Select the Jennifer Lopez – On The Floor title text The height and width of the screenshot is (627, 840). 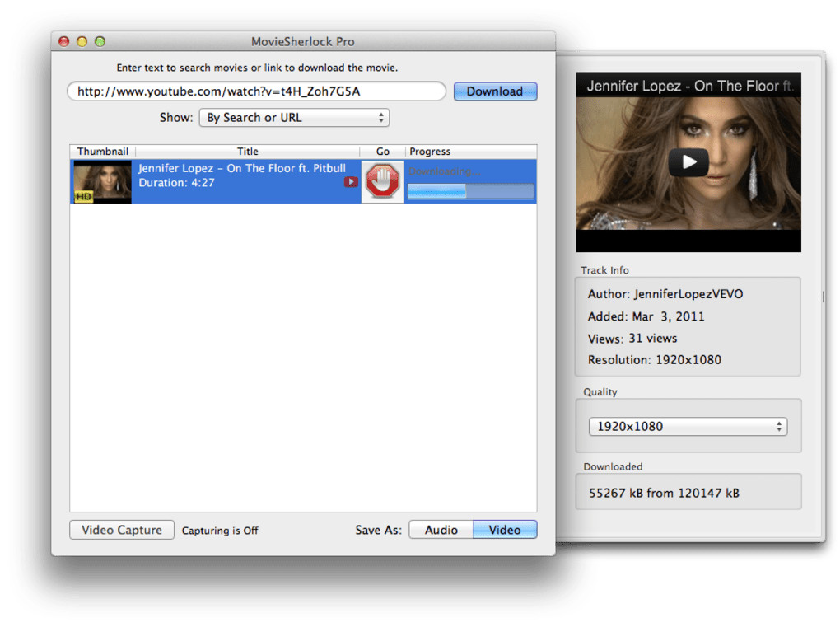[242, 168]
